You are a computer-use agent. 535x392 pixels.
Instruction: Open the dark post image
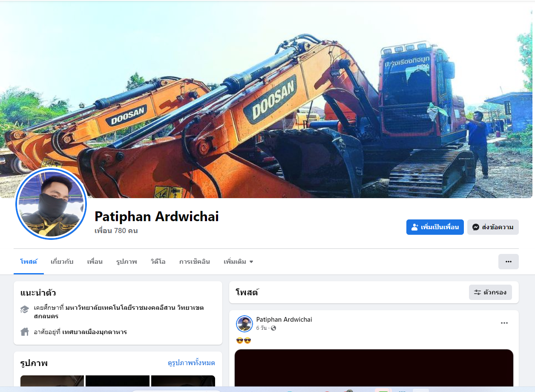tap(374, 368)
